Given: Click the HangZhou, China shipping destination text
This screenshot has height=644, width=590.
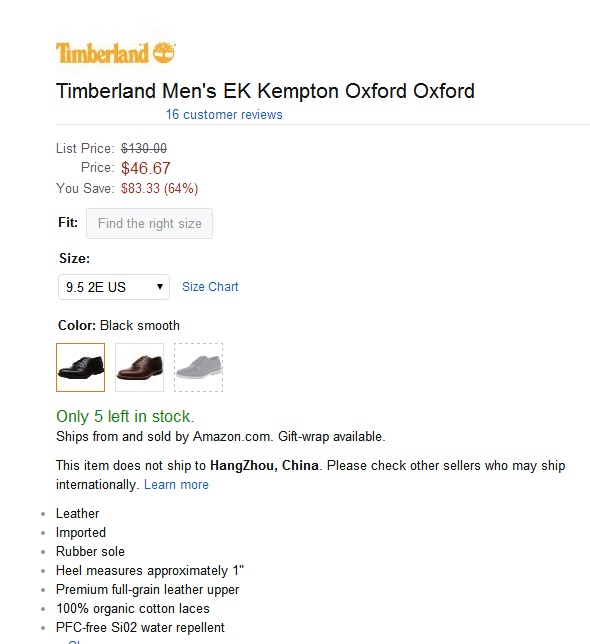Looking at the screenshot, I should 264,465.
